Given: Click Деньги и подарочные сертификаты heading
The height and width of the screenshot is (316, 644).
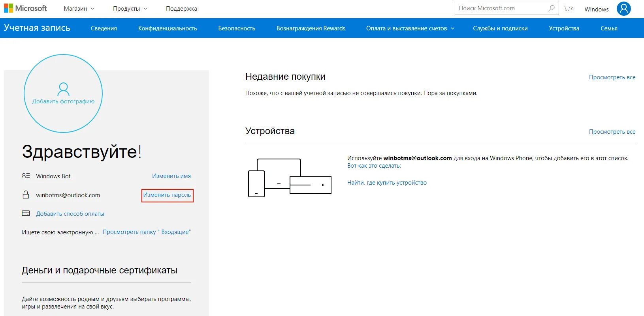Looking at the screenshot, I should coord(100,270).
